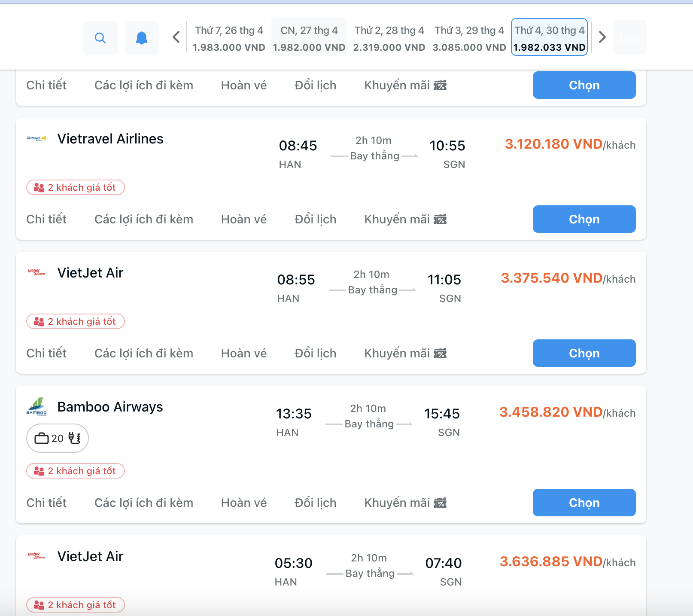Expand Chi tiết for Vietravel Airlines flight
The width and height of the screenshot is (693, 616).
click(x=46, y=219)
